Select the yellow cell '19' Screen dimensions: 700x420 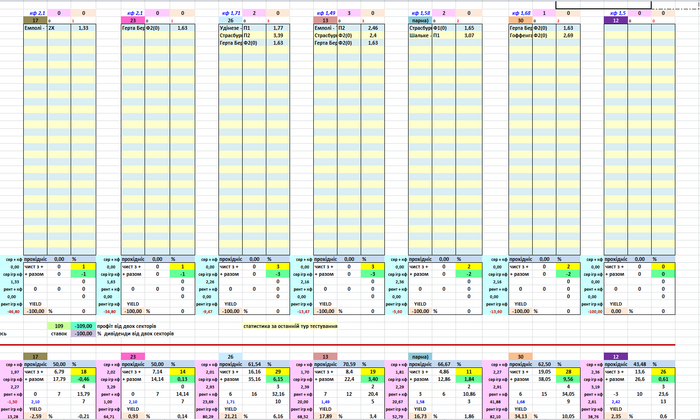coord(373,371)
